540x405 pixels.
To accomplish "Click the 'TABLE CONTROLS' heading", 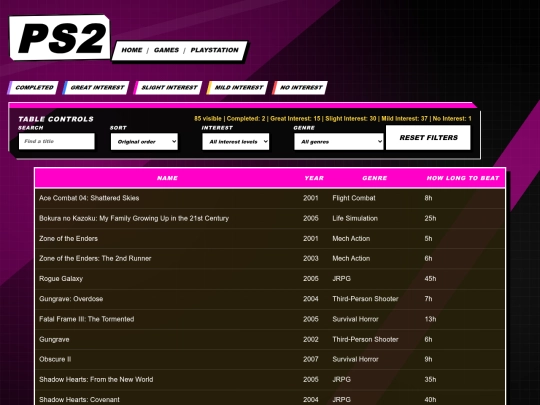I will pos(56,119).
